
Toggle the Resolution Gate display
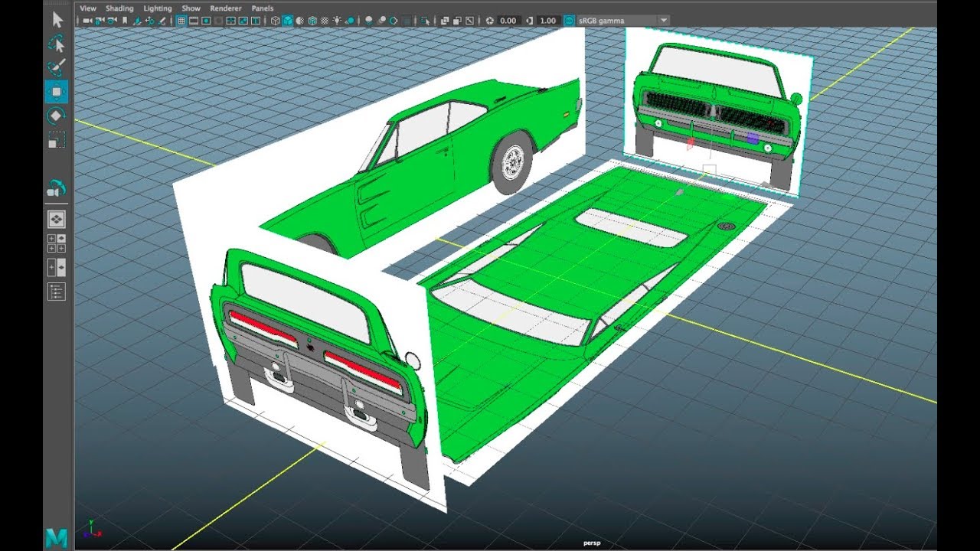206,21
